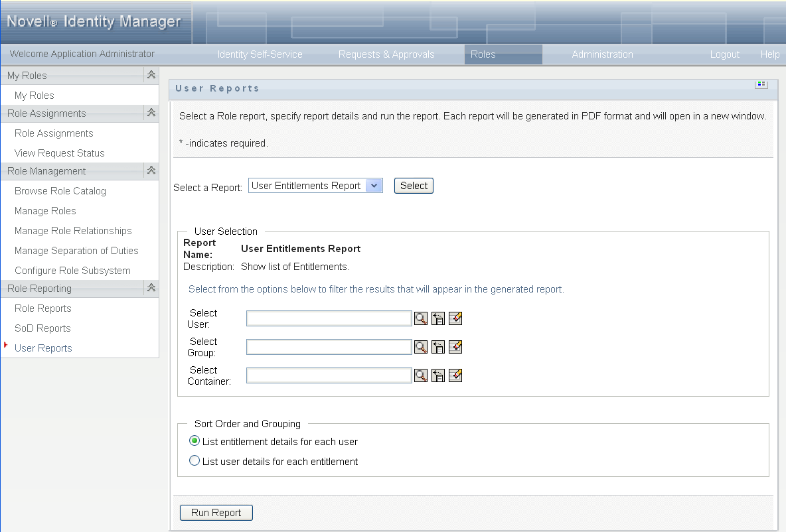This screenshot has width=786, height=532.
Task: Click the Run Report button
Action: 216,513
